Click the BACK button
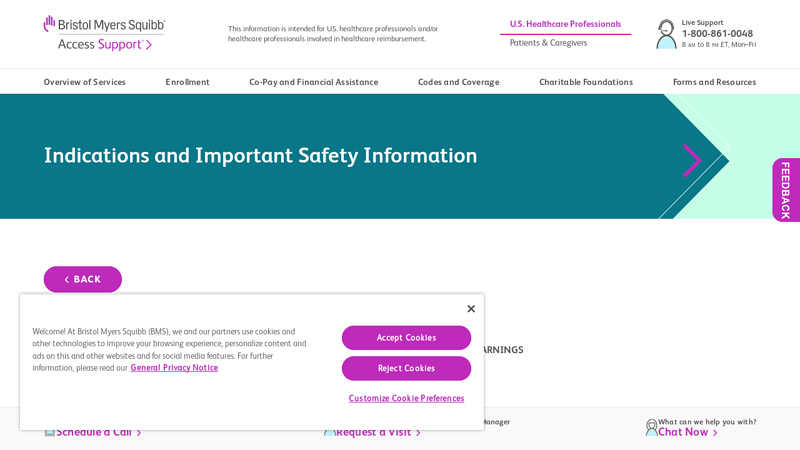 pyautogui.click(x=83, y=279)
